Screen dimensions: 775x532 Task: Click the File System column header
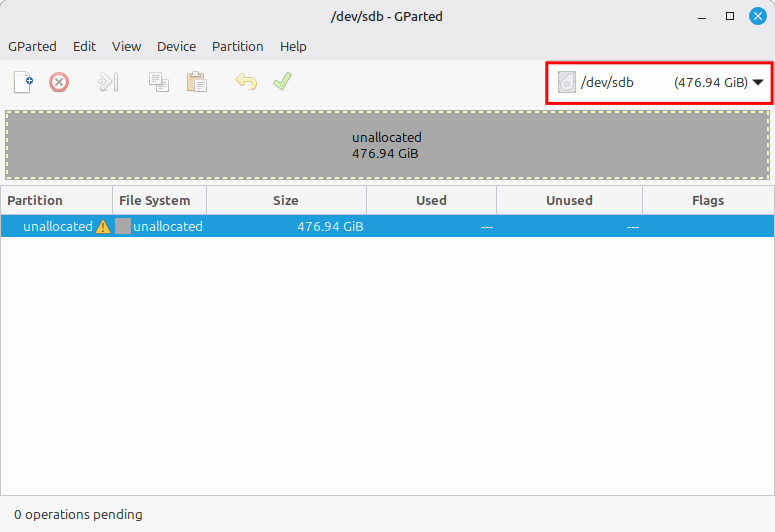(x=155, y=200)
